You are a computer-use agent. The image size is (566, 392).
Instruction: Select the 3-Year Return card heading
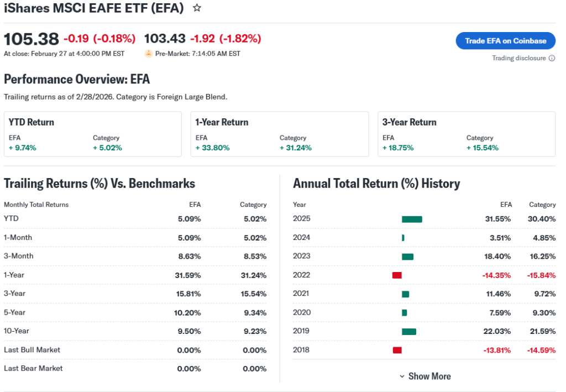point(409,122)
